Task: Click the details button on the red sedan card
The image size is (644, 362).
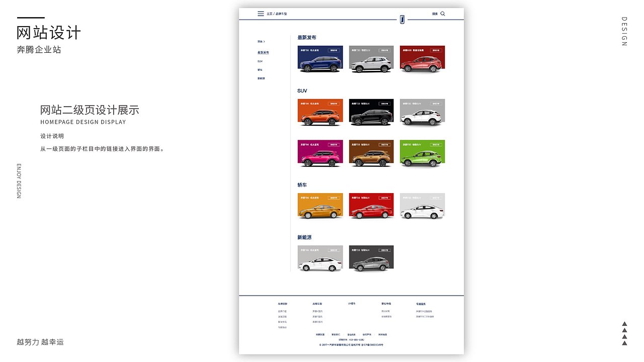Action: 385,198
